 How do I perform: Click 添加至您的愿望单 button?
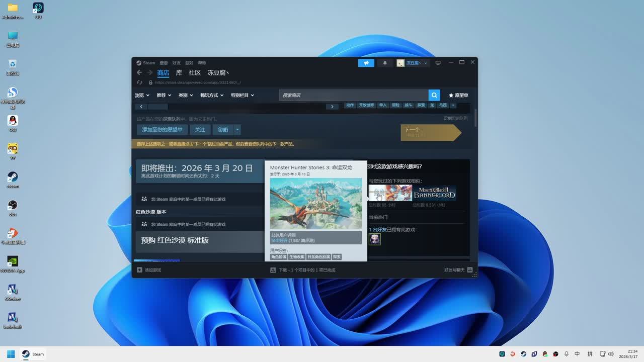click(x=162, y=130)
